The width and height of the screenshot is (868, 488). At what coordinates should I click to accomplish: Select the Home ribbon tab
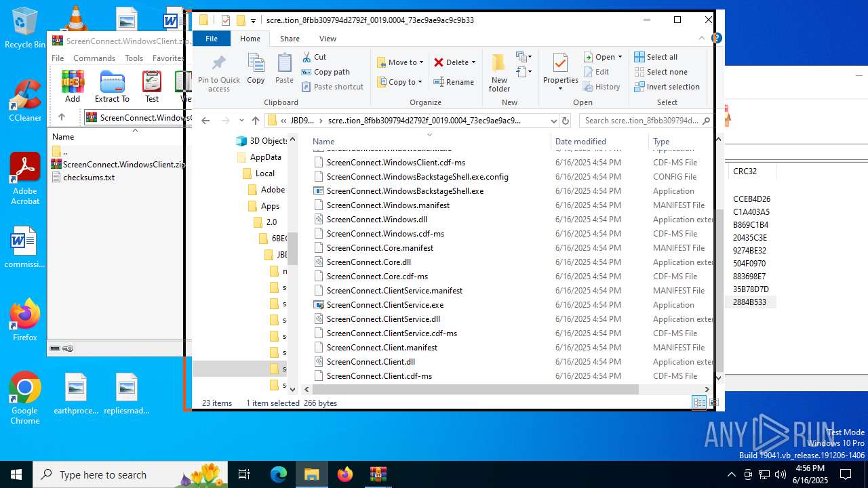coord(250,39)
